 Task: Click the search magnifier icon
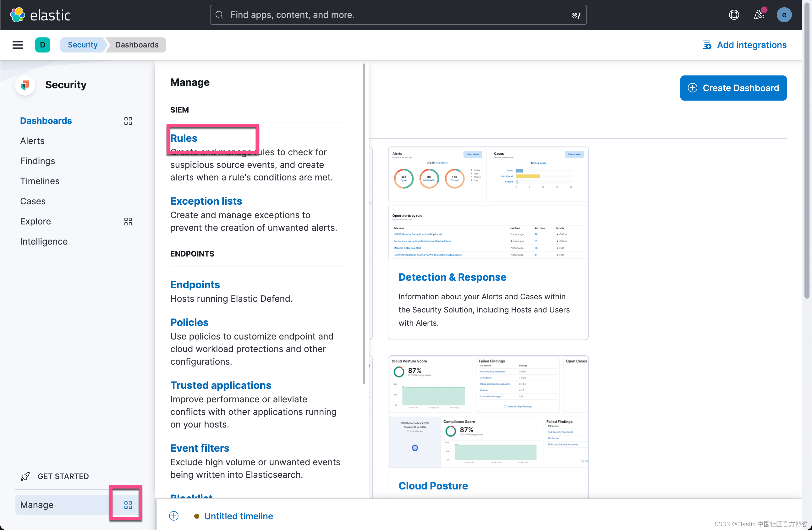coord(219,15)
